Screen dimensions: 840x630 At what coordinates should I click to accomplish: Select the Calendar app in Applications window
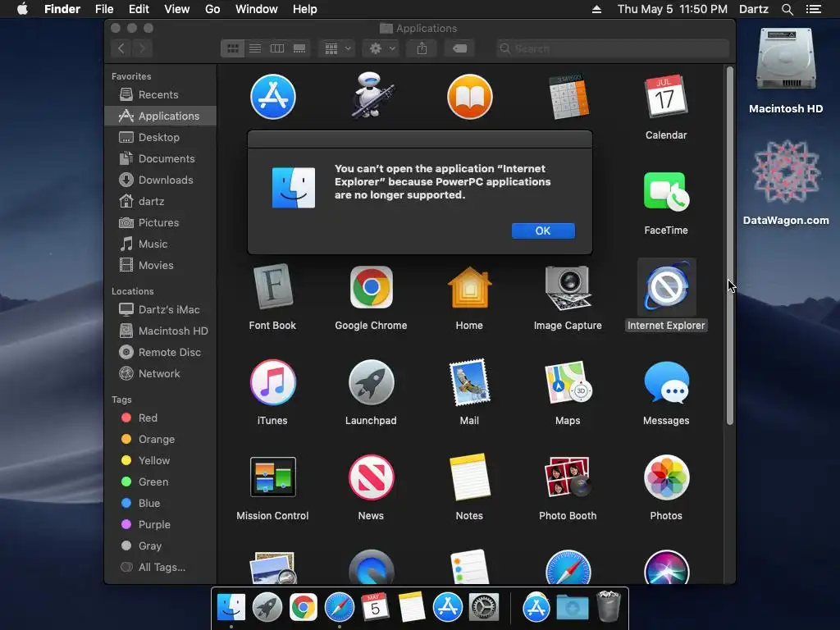(x=666, y=97)
